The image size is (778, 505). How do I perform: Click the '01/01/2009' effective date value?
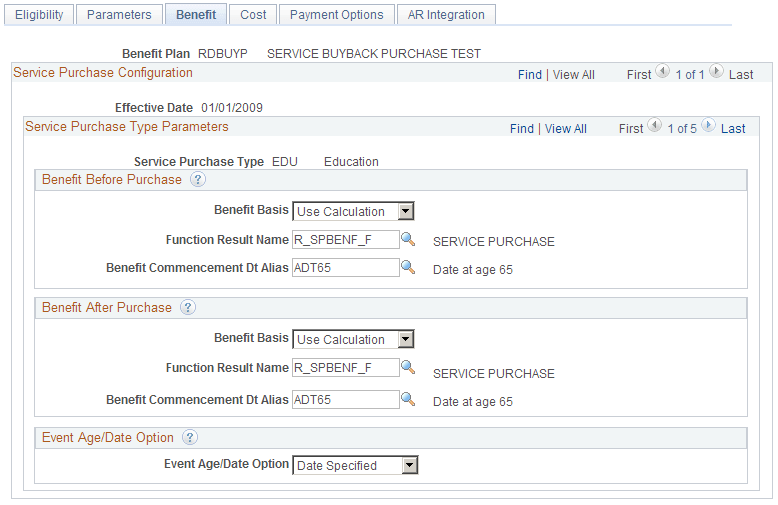click(232, 108)
